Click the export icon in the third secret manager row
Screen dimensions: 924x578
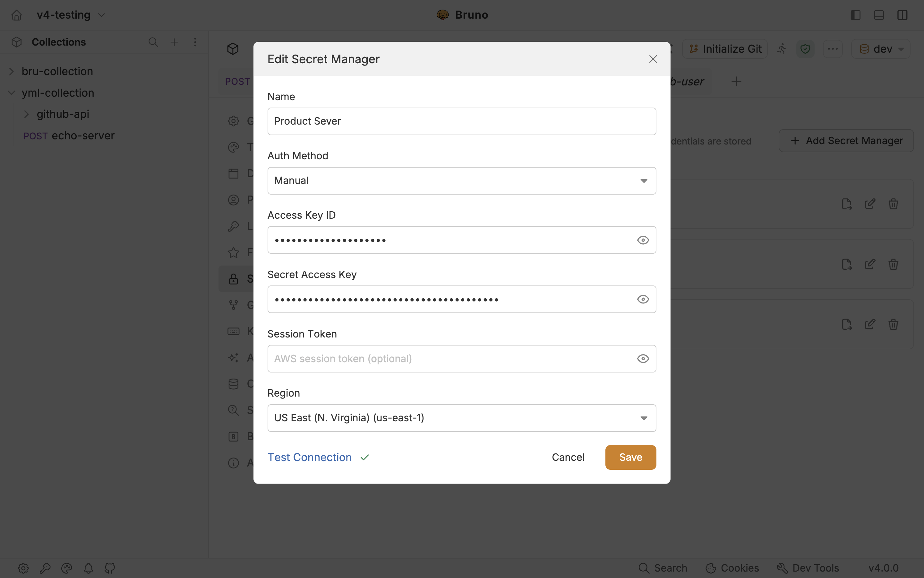[x=846, y=325]
